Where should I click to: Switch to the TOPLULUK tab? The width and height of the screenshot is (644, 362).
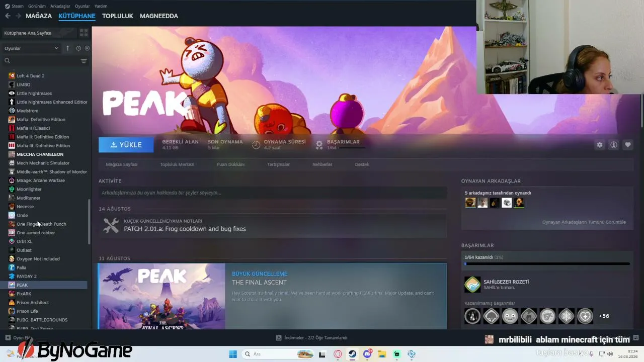pyautogui.click(x=118, y=16)
